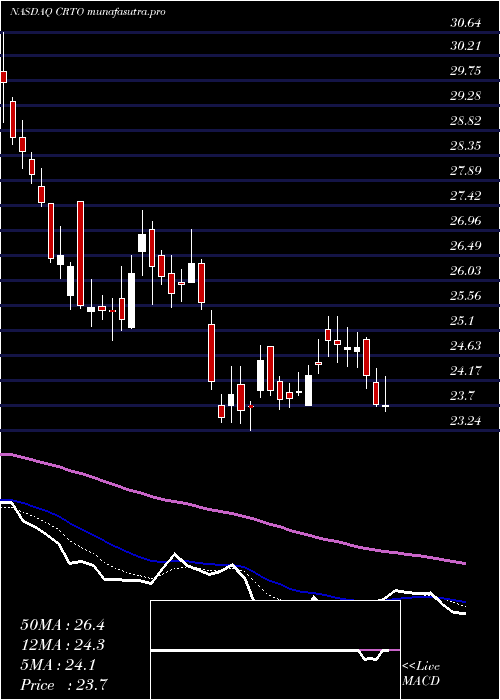This screenshot has width=500, height=700.
Task: Click the 30.64 price axis label
Action: (466, 24)
